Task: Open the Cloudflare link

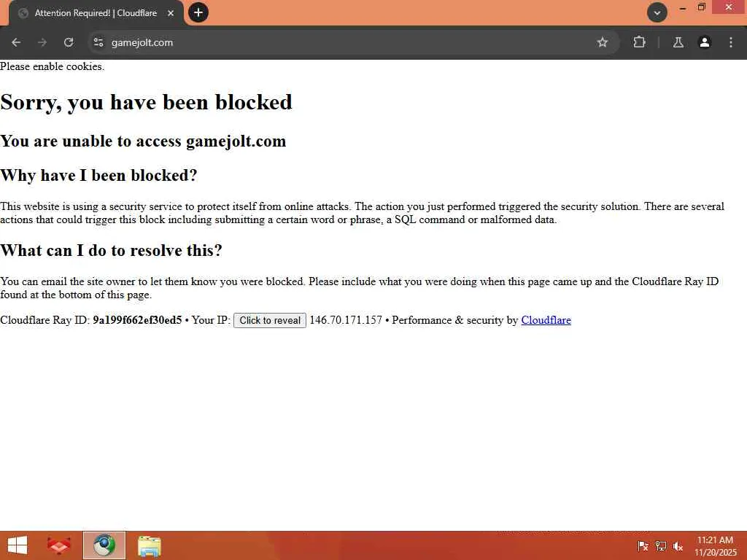Action: (546, 320)
